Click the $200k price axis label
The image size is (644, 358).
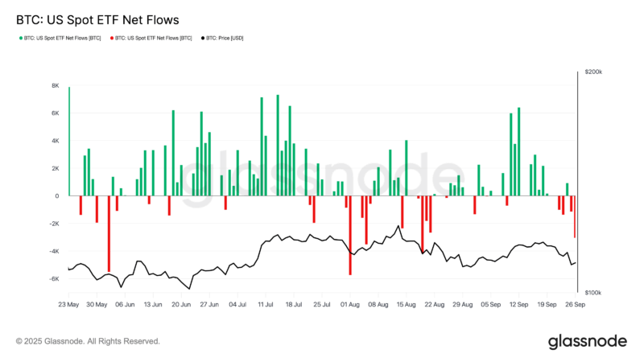tap(594, 72)
